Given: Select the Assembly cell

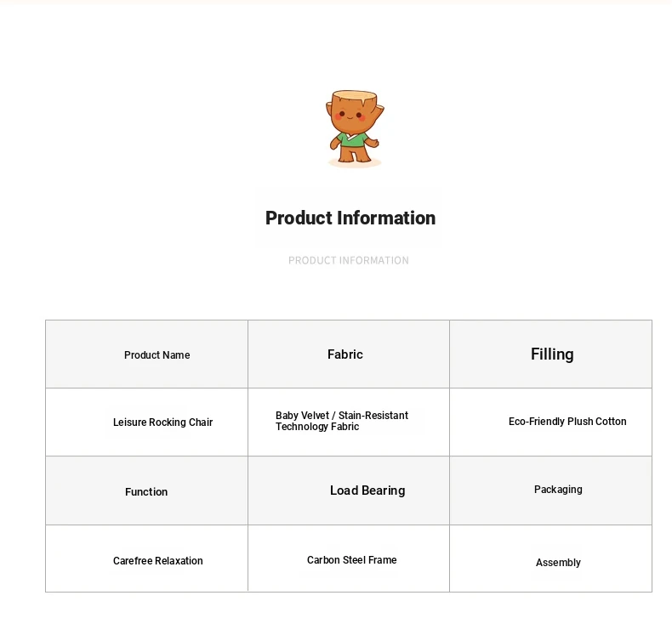Looking at the screenshot, I should (x=550, y=558).
